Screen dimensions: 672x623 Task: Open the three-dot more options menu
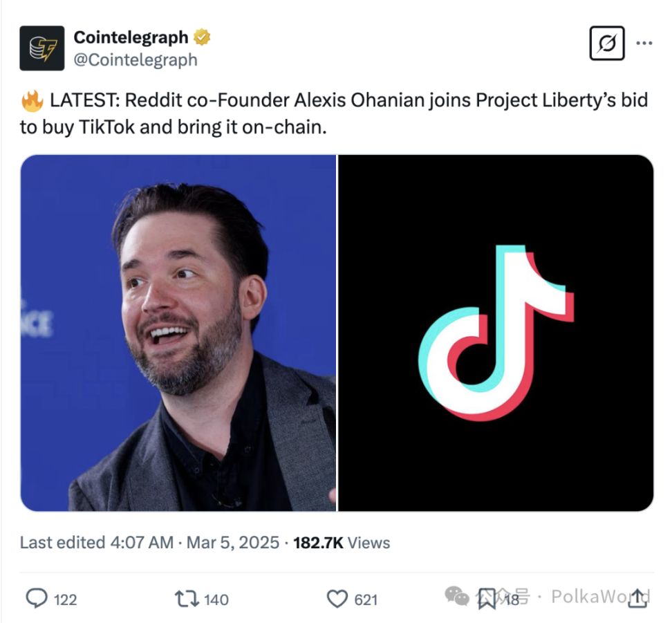(644, 43)
